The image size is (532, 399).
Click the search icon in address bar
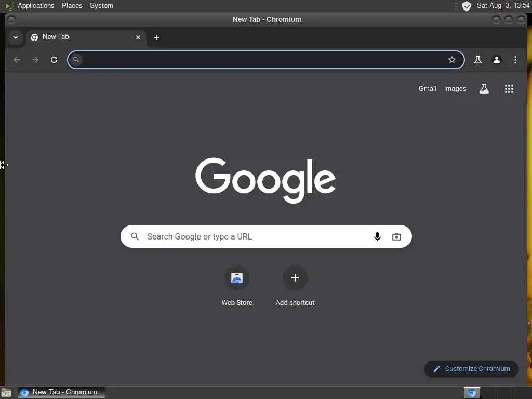pos(76,60)
